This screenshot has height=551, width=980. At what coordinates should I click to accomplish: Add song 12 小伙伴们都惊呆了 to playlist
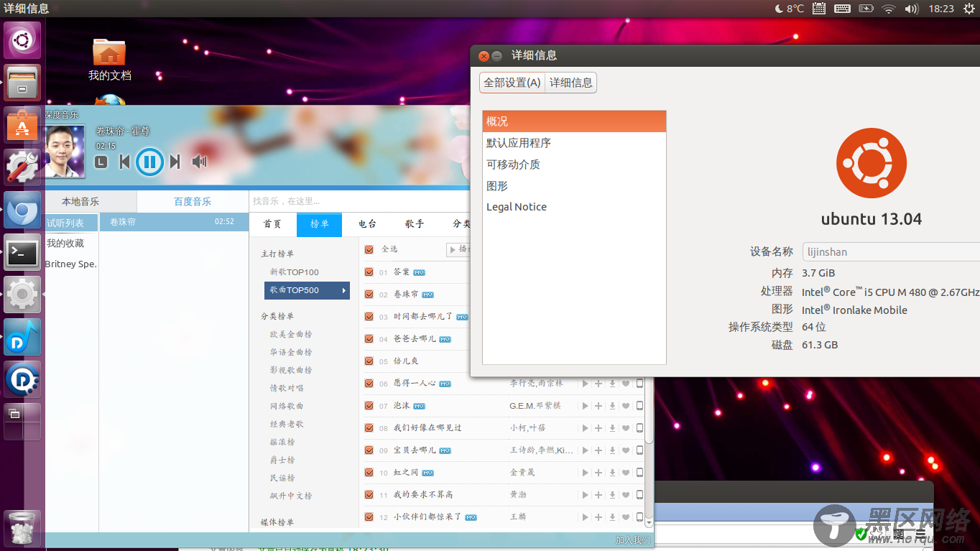598,517
